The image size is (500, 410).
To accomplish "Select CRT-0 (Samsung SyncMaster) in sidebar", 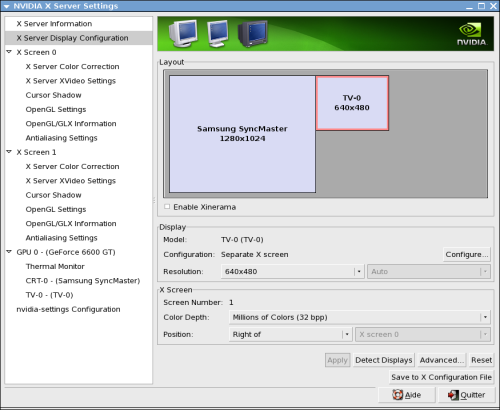I will point(83,281).
